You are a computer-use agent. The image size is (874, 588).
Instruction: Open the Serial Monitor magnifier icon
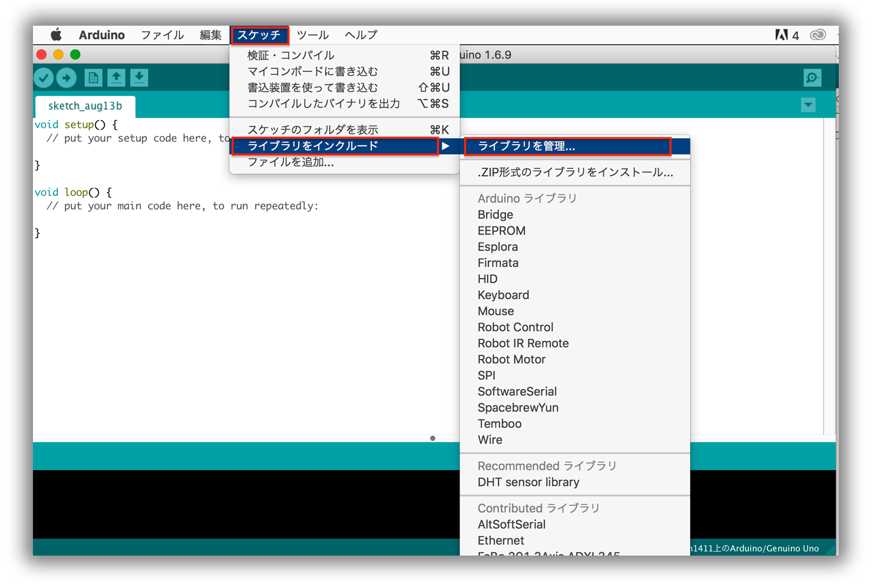click(x=812, y=78)
